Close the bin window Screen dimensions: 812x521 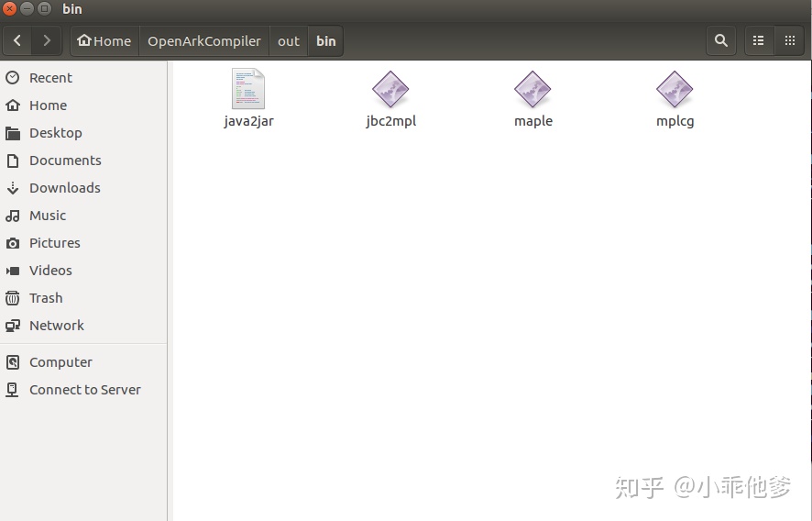click(x=9, y=9)
